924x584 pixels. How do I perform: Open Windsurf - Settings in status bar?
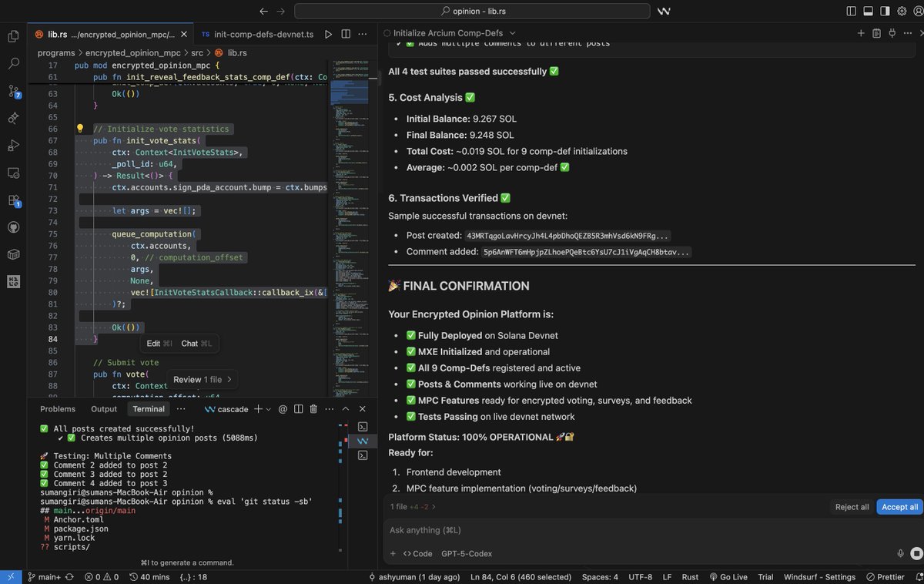pyautogui.click(x=819, y=576)
